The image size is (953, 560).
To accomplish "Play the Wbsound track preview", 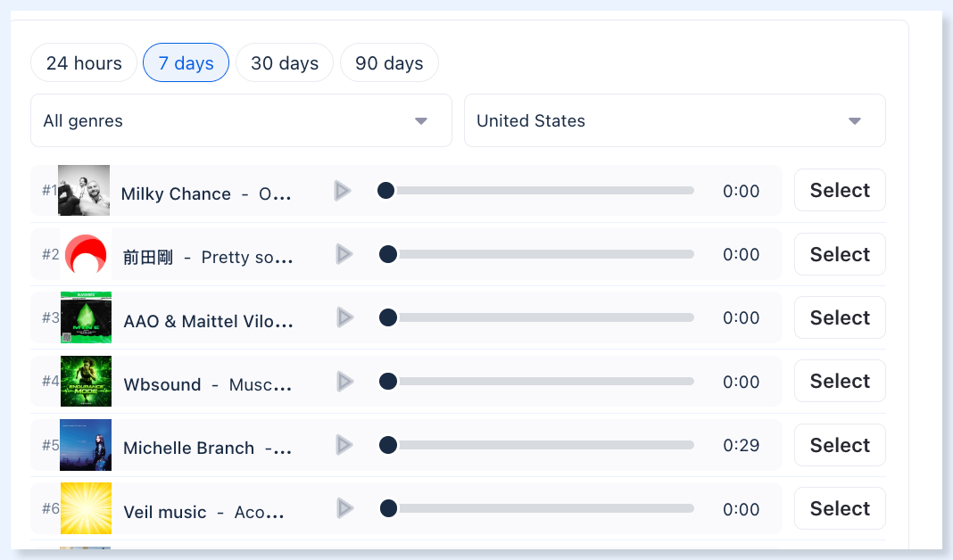I will point(344,382).
